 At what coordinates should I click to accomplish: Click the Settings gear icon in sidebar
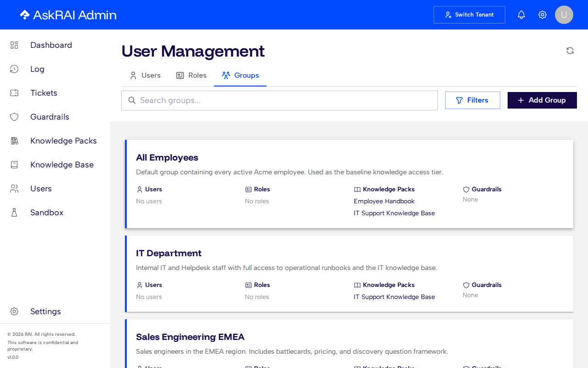tap(14, 311)
